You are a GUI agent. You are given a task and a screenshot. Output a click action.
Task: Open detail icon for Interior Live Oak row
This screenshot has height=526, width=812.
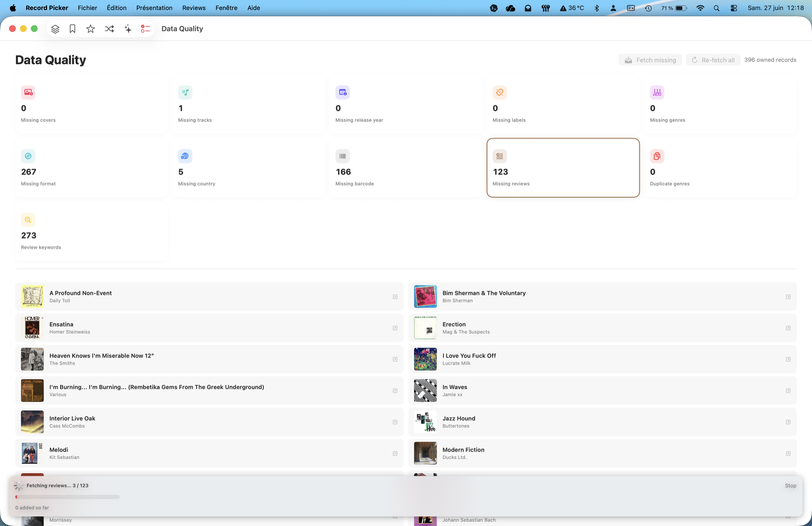click(x=395, y=422)
